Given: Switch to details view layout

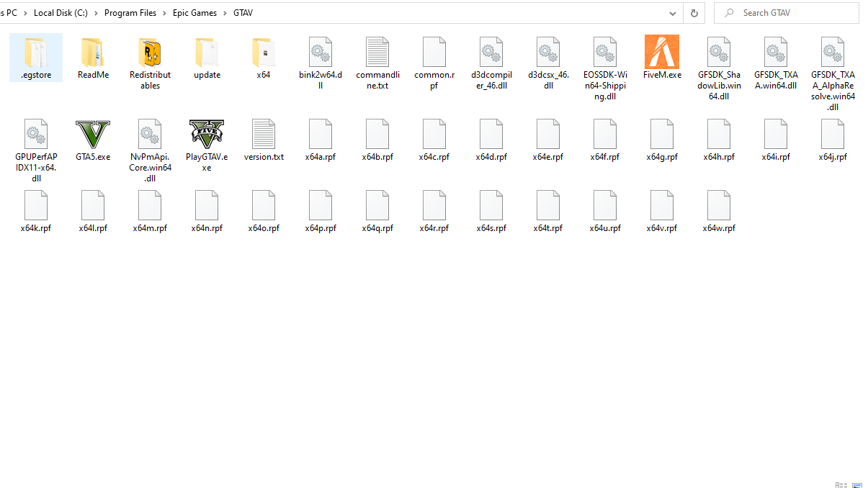Looking at the screenshot, I should tap(841, 485).
